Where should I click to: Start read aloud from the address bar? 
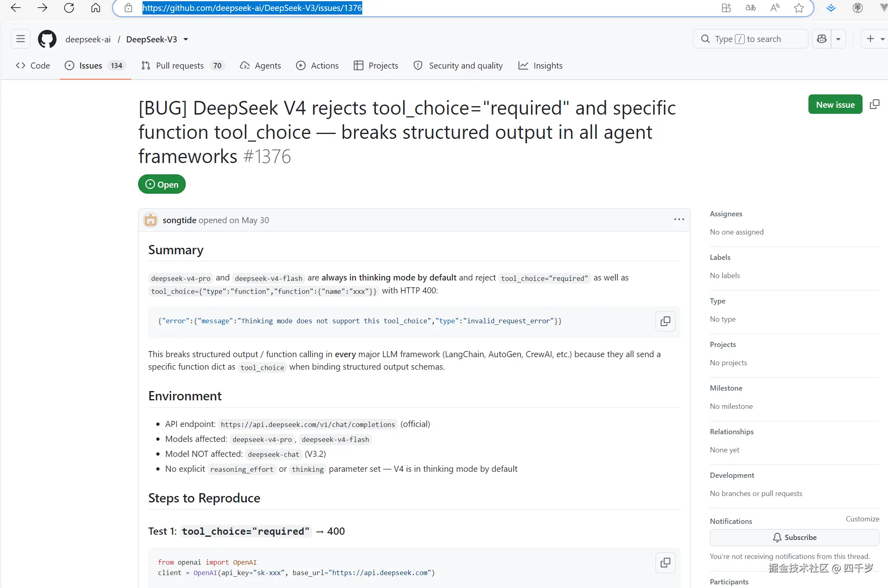click(775, 8)
